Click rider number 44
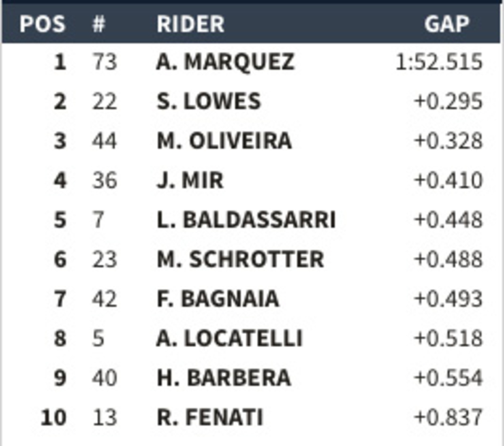 (104, 141)
